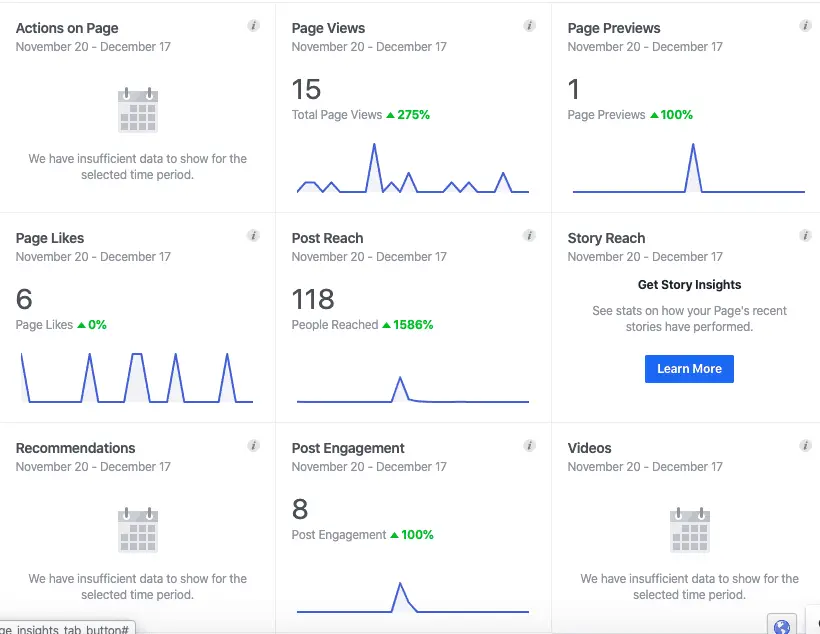Viewport: 820px width, 634px height.
Task: Click the calendar icon in Actions on Page
Action: 138,110
